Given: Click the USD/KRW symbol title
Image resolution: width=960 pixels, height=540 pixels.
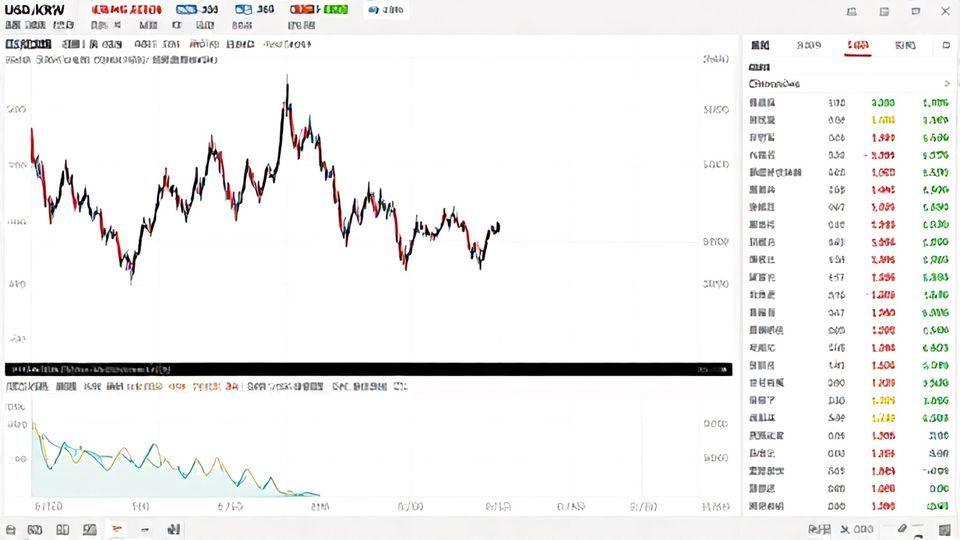Looking at the screenshot, I should pyautogui.click(x=37, y=10).
